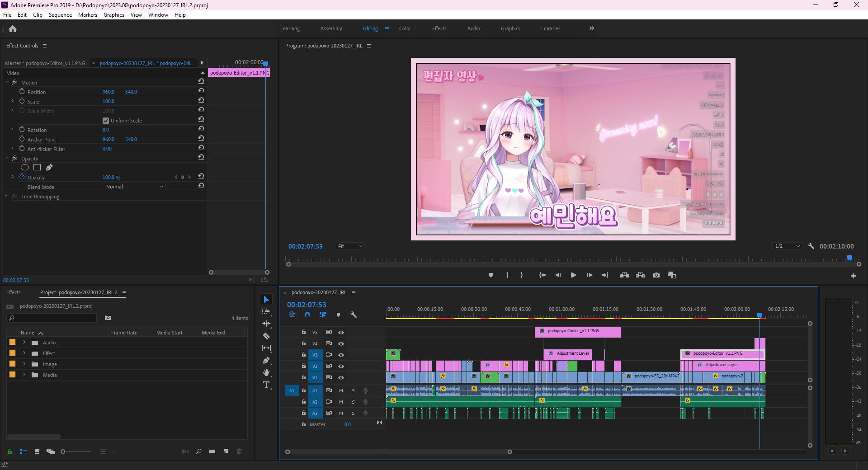Select the Razor tool
Screen dimensions: 868x470
266,336
